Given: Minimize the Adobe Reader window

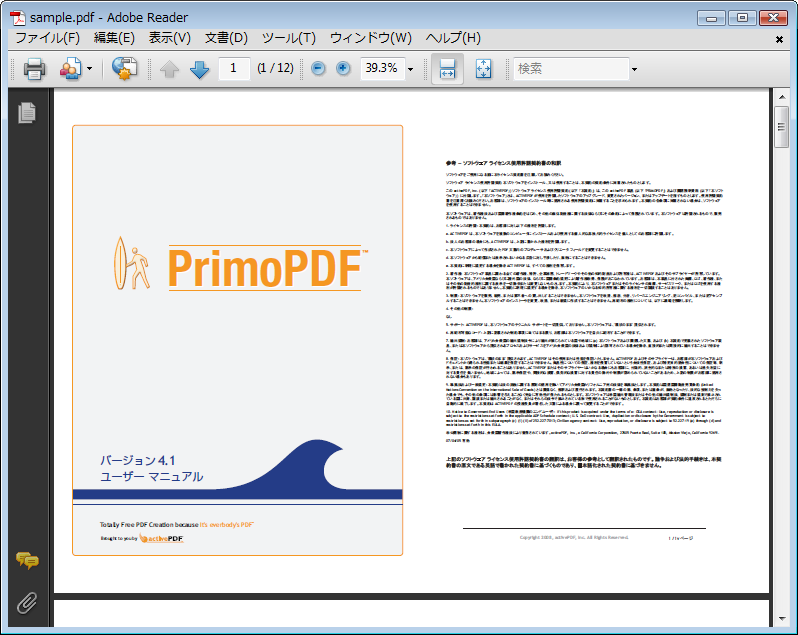Looking at the screenshot, I should point(711,18).
